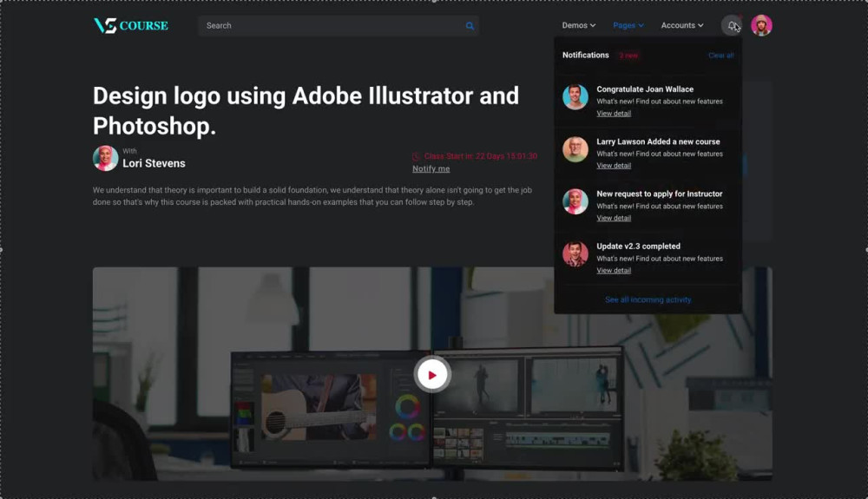The height and width of the screenshot is (499, 868).
Task: Open the user profile avatar menu
Action: click(761, 25)
